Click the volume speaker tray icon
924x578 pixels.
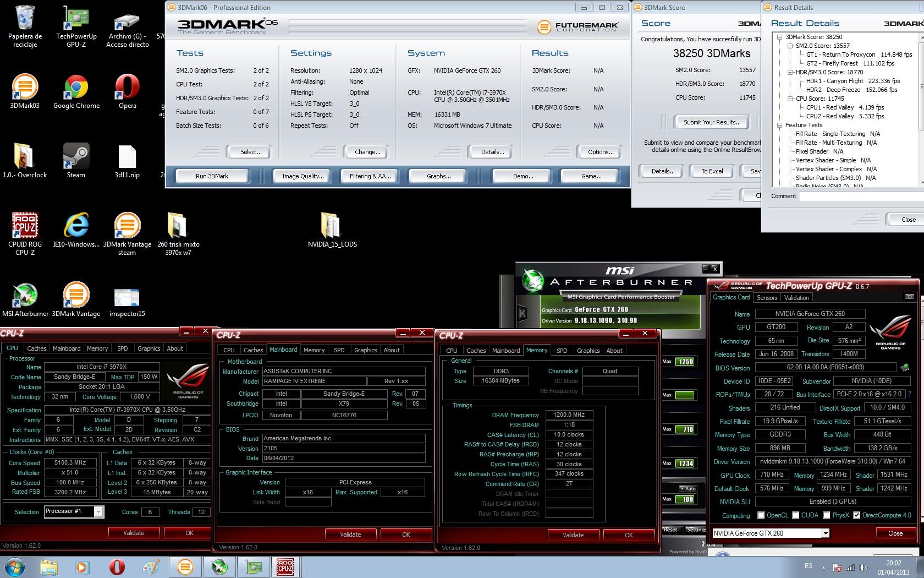(864, 568)
